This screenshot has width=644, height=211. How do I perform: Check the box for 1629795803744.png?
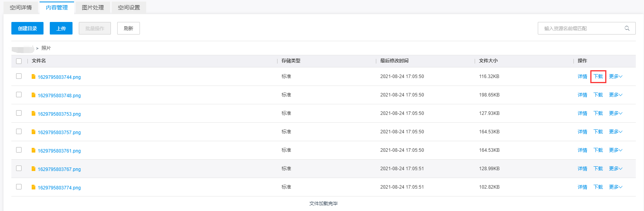19,76
